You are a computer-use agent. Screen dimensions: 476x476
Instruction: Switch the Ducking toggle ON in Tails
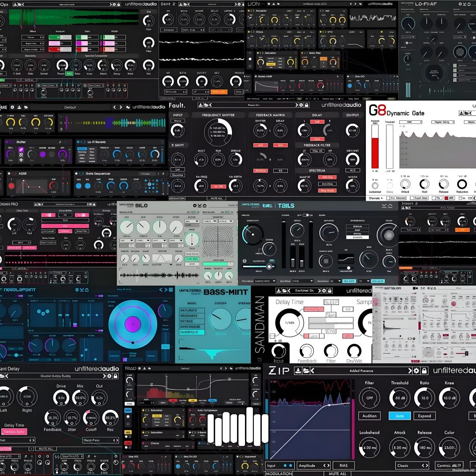click(x=305, y=215)
